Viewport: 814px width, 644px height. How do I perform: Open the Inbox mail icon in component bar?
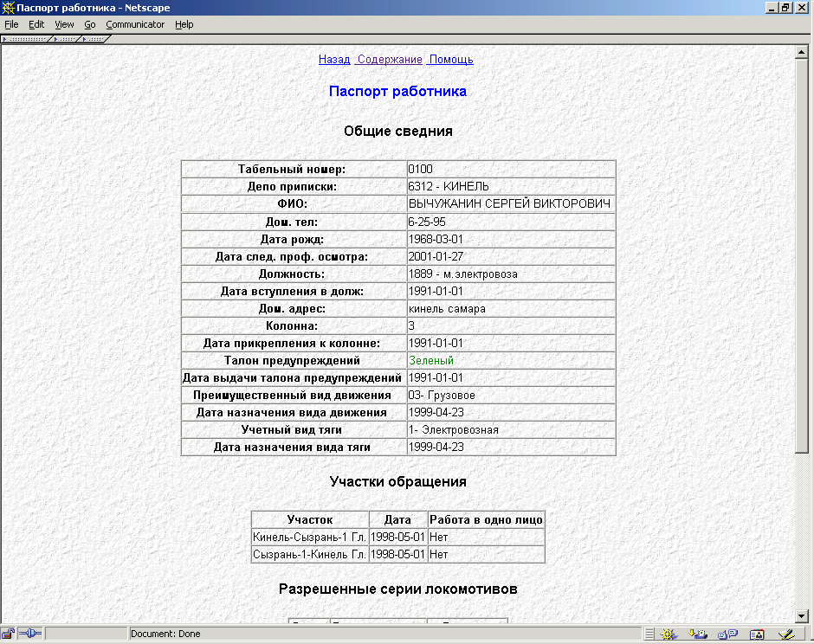[698, 634]
